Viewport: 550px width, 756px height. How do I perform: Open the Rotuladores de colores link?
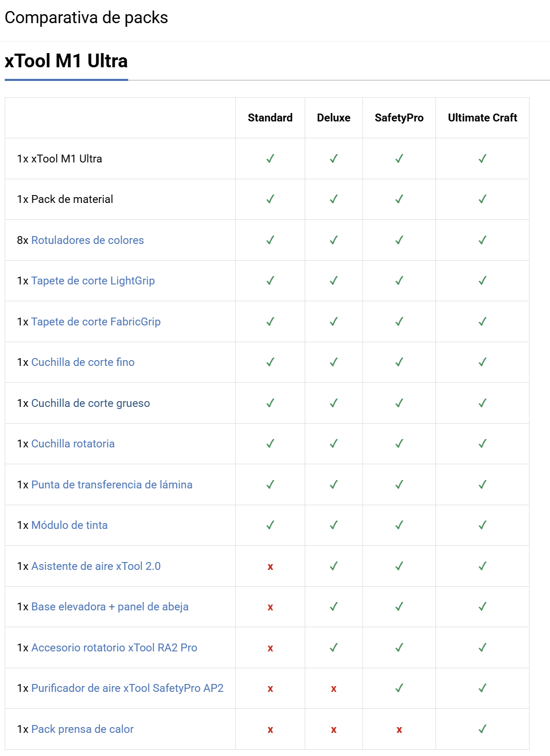click(88, 240)
